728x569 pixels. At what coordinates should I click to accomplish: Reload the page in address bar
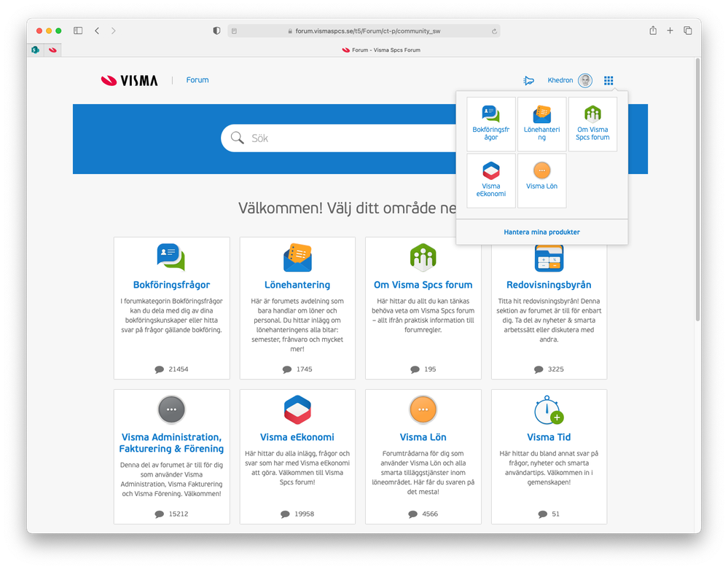point(494,31)
